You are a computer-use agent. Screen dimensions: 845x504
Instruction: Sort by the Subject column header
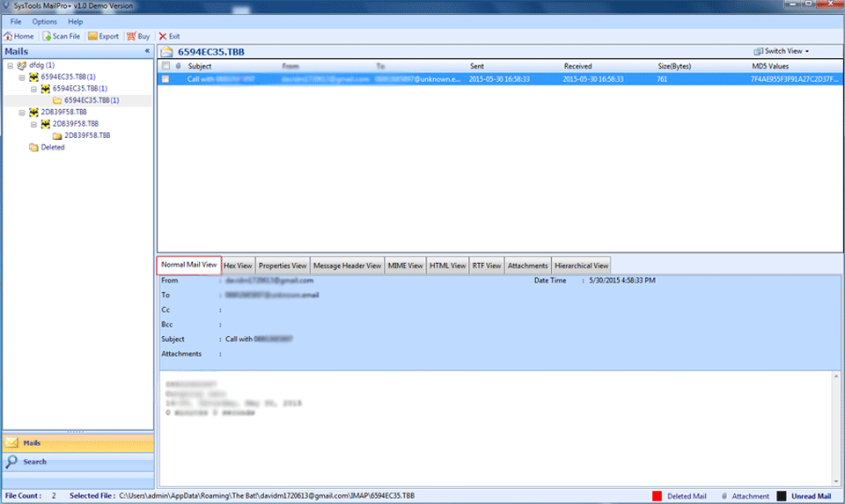200,66
